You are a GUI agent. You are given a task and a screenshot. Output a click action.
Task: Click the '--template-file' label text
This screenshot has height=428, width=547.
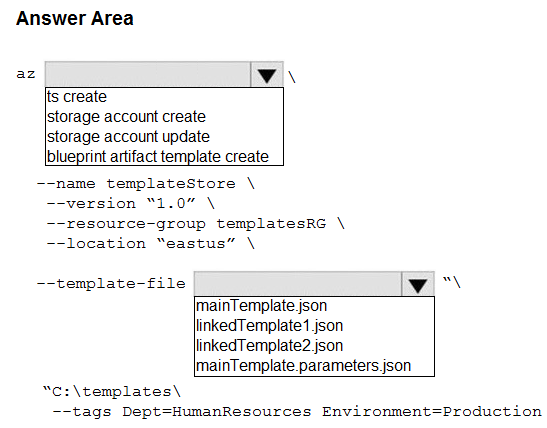tap(111, 284)
